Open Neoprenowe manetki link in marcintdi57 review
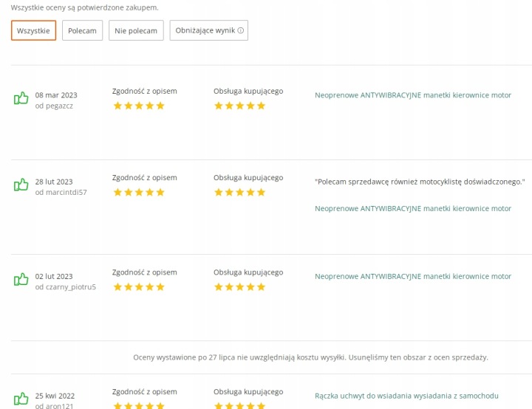Viewport: 532px width, 409px height. (x=413, y=209)
